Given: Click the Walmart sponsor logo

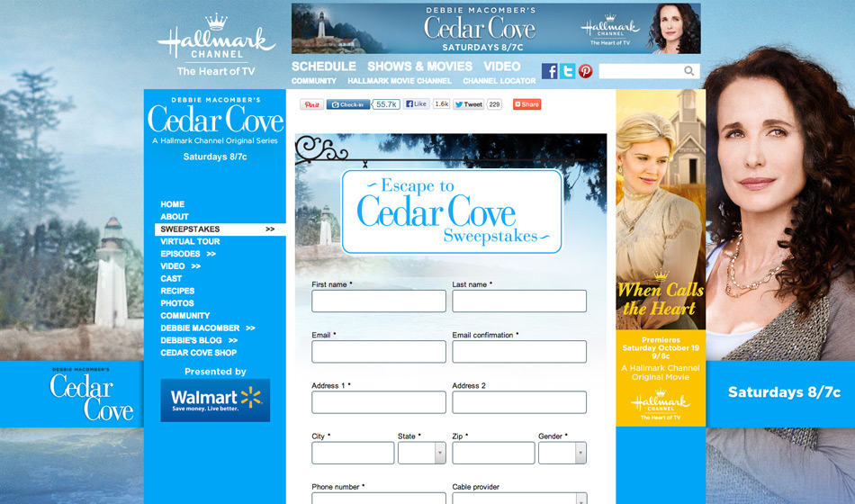Looking at the screenshot, I should click(x=215, y=400).
